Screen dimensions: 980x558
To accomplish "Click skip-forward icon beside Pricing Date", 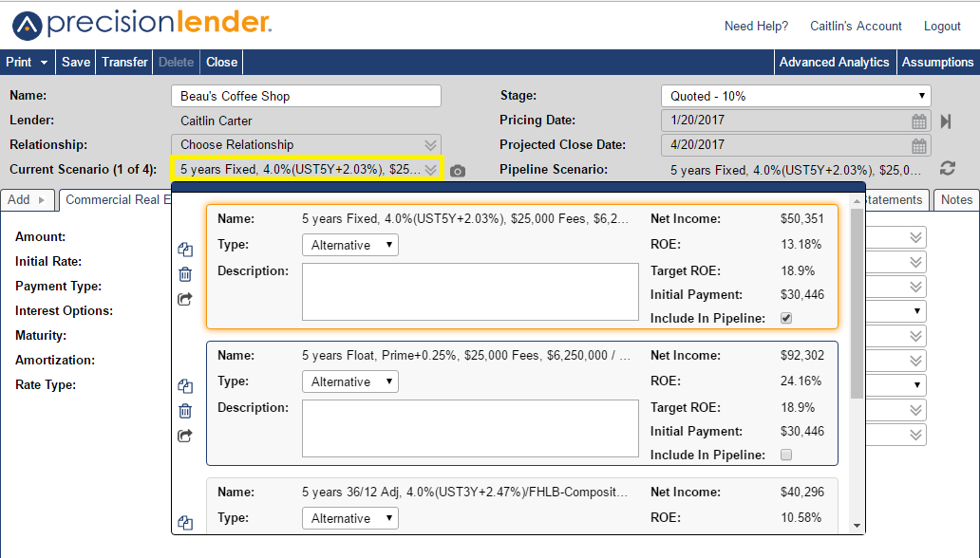I will click(x=946, y=121).
